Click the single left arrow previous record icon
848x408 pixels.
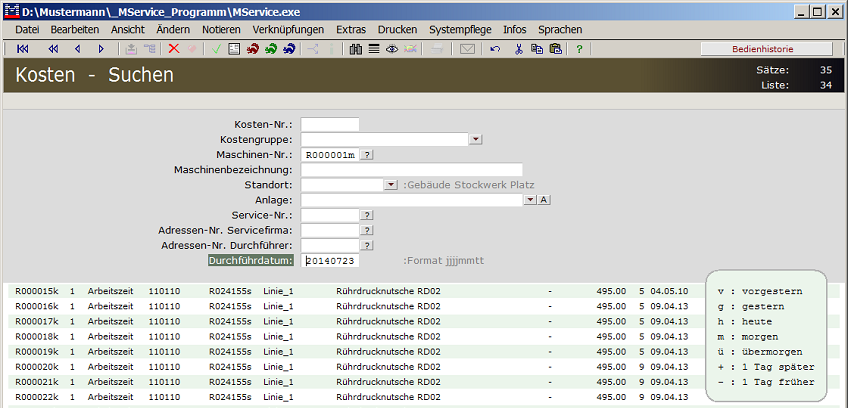pyautogui.click(x=77, y=48)
